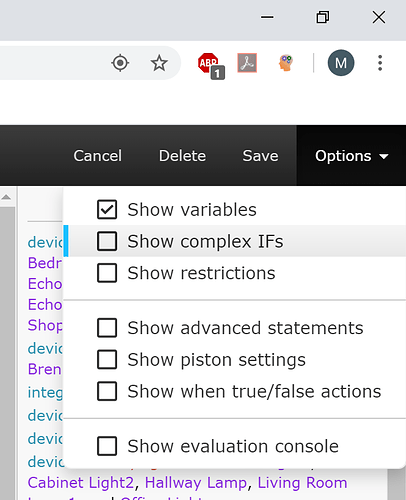This screenshot has height=500, width=406.
Task: Click the Cancel button
Action: click(98, 156)
